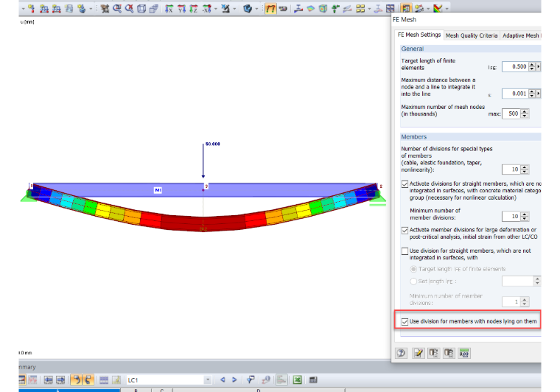Select the wireframe cube display icon
Image resolution: width=560 pixels, height=392 pixels.
(x=141, y=8)
